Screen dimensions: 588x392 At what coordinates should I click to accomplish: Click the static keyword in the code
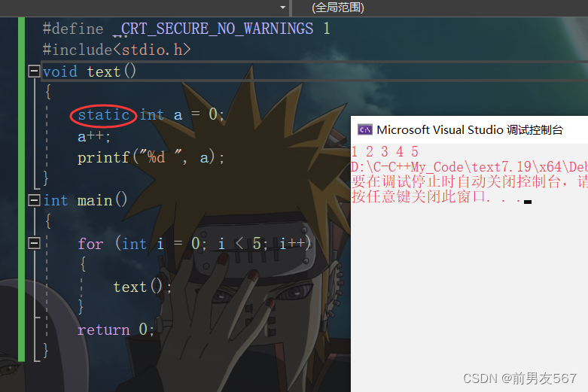pos(103,114)
